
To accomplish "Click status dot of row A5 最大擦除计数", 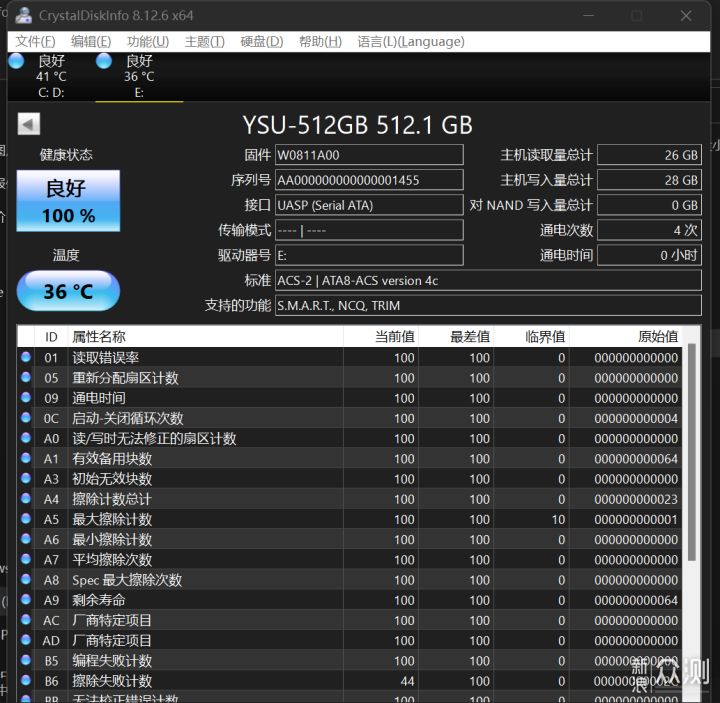I will [x=26, y=518].
